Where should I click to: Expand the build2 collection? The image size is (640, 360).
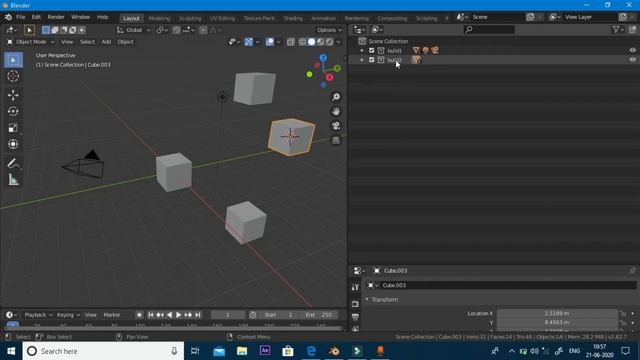362,60
